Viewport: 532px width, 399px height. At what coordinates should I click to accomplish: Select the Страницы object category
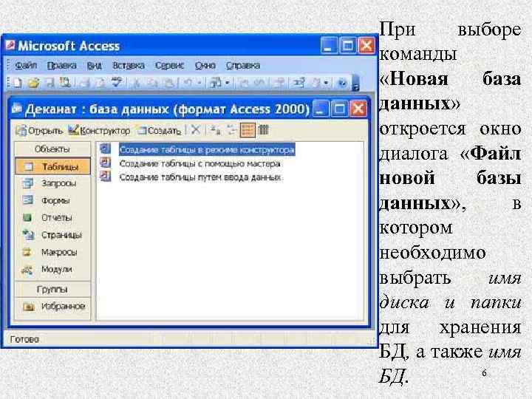click(52, 235)
